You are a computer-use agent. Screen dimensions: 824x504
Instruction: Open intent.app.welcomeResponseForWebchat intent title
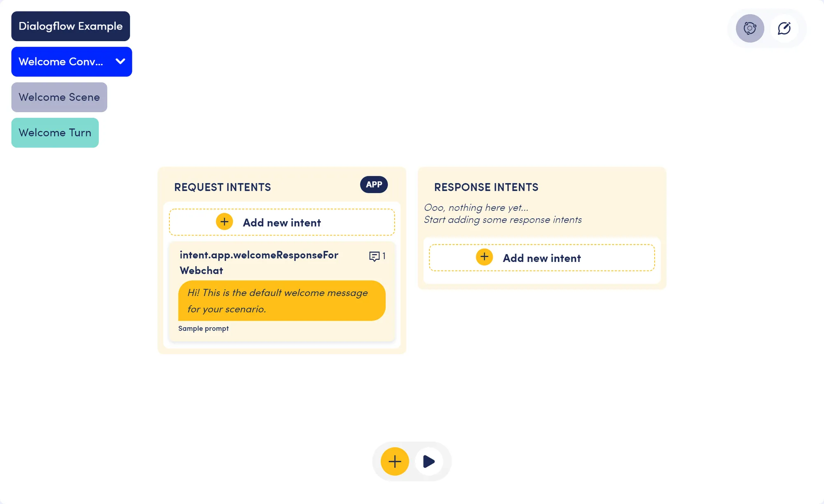coord(259,263)
